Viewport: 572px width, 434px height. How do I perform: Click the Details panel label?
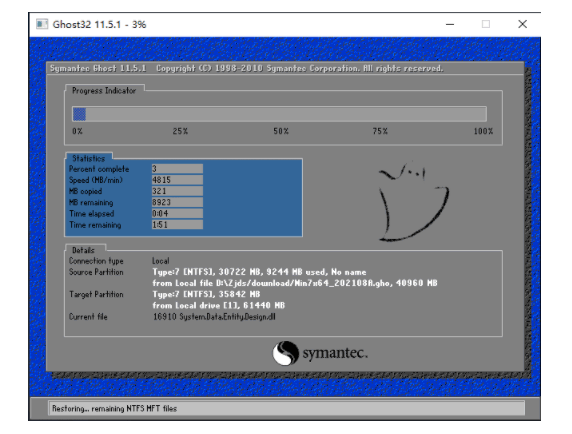pyautogui.click(x=83, y=250)
